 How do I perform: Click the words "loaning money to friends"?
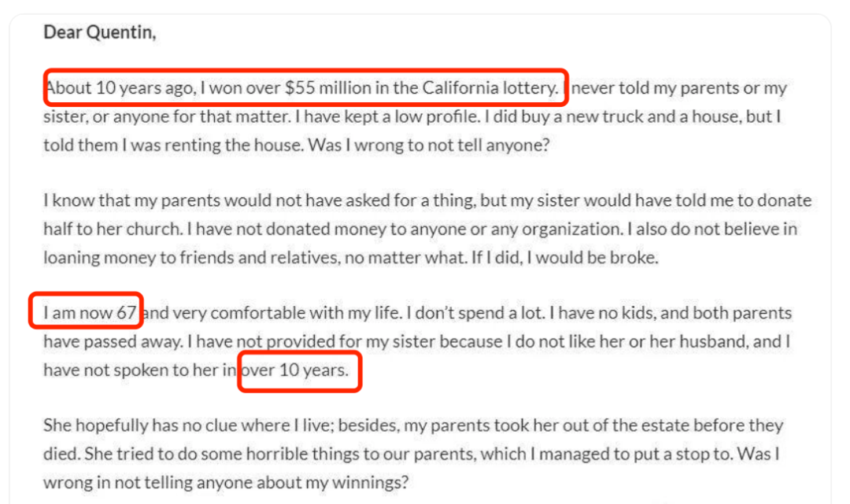pyautogui.click(x=140, y=258)
